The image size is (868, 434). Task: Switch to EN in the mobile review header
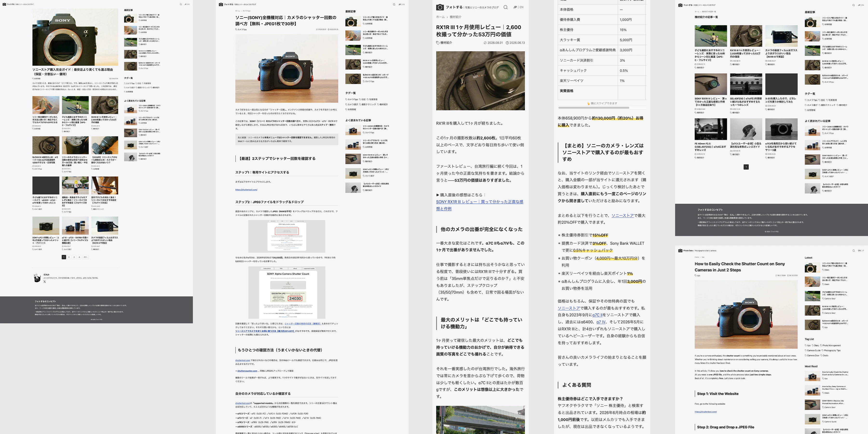tap(521, 7)
